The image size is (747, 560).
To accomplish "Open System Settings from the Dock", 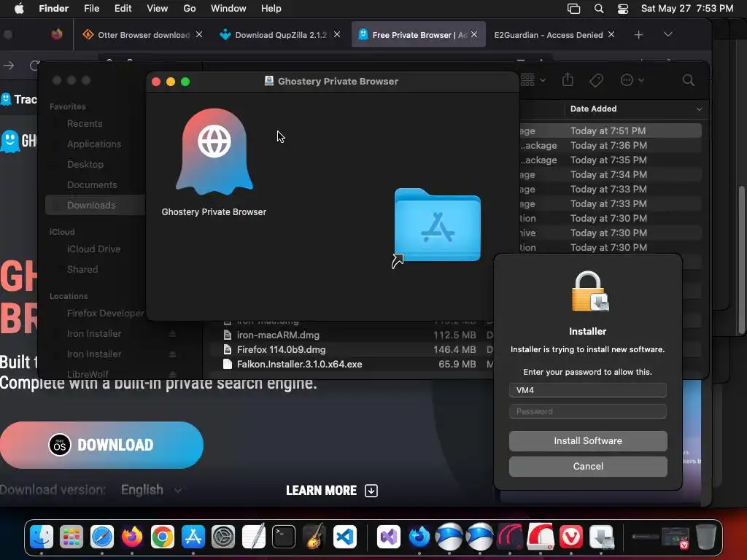I will [223, 537].
